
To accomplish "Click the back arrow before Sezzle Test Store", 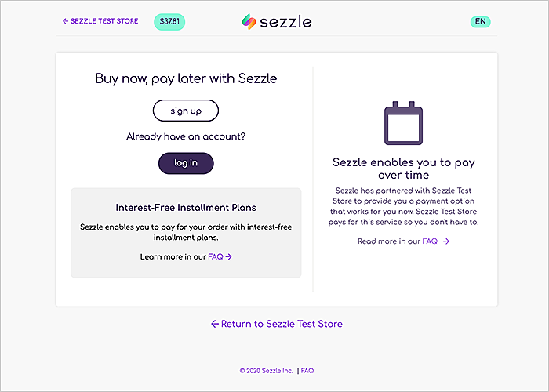I will coord(65,21).
